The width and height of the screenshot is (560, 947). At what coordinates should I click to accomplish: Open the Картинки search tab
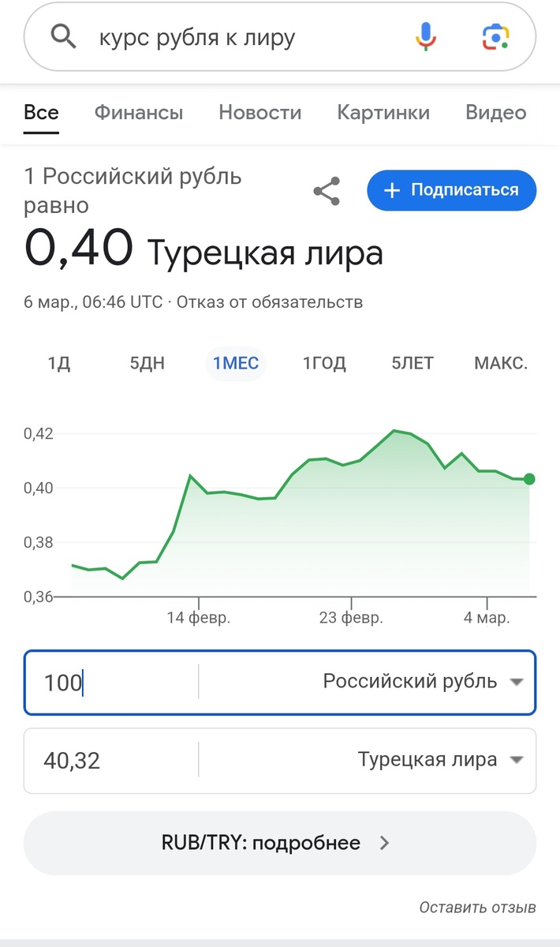click(383, 113)
